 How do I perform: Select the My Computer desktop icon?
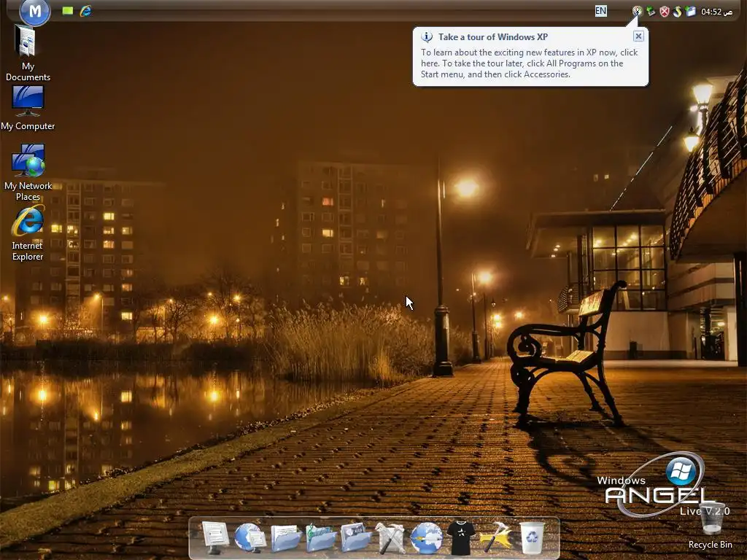[28, 108]
